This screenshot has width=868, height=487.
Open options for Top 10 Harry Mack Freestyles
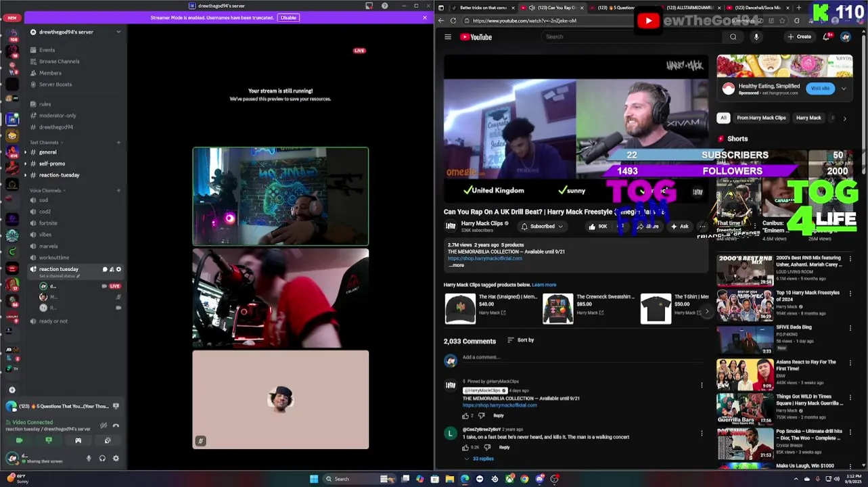[x=850, y=294]
